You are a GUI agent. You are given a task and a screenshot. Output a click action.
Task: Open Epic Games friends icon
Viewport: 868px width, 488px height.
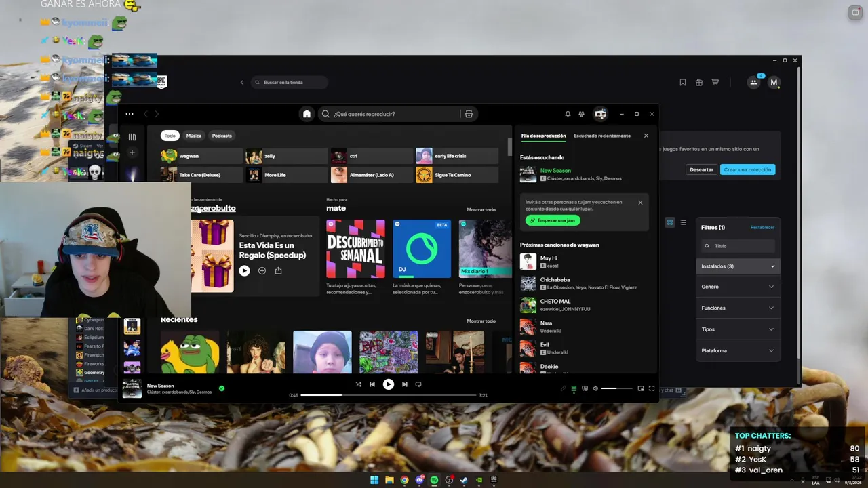[753, 82]
